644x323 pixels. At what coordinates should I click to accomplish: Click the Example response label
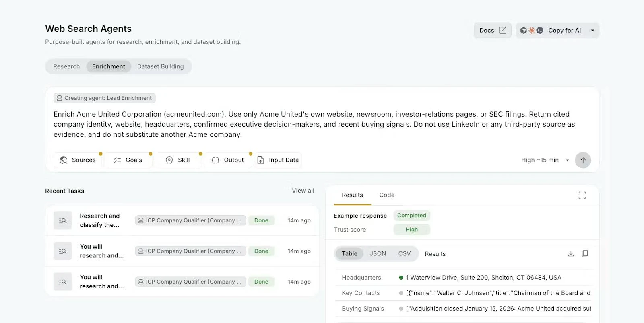coord(360,216)
